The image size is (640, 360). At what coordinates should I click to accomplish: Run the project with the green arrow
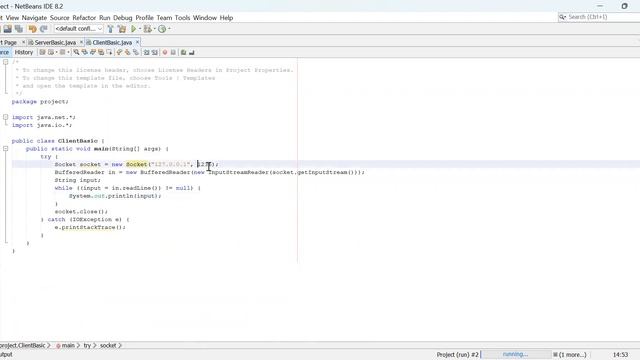pos(133,29)
